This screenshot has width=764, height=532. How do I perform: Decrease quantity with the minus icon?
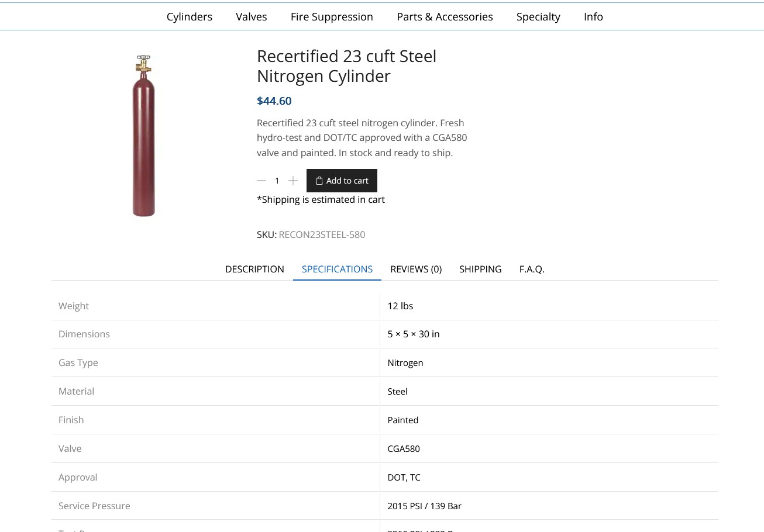(x=261, y=181)
